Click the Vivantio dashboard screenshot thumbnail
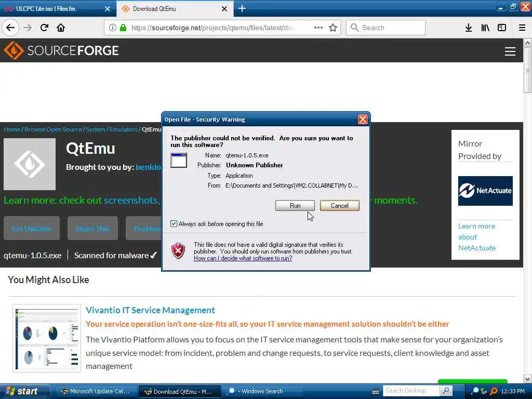This screenshot has width=532, height=399. tap(47, 338)
